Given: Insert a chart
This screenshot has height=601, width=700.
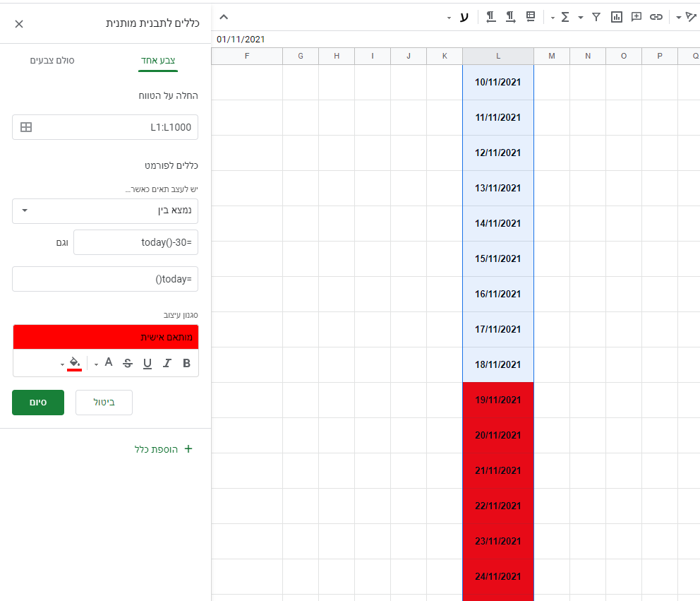Looking at the screenshot, I should [617, 17].
